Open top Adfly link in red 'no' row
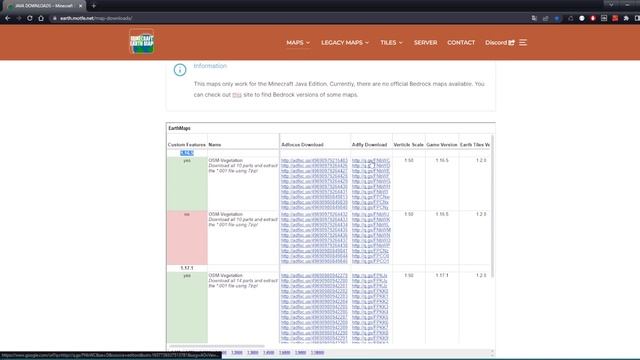 371,214
